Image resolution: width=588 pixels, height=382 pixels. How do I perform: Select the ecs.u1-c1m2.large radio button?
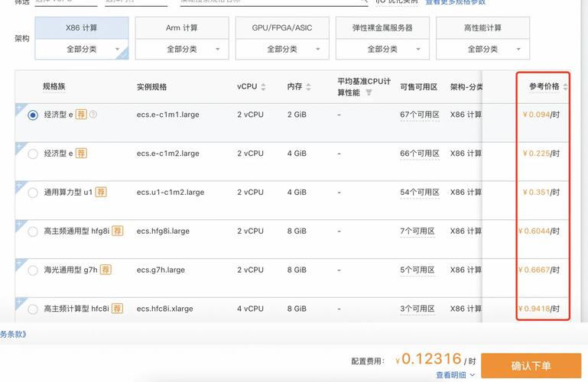[33, 193]
